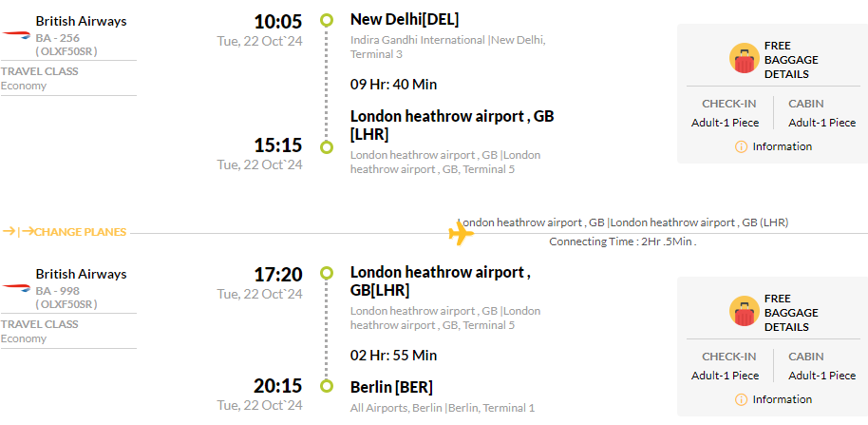868x425 pixels.
Task: Click the CHANGE PLANES label
Action: [x=81, y=232]
